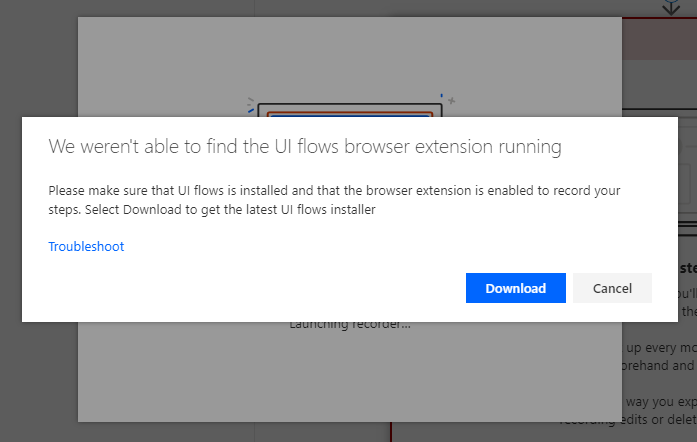Viewport: 697px width, 442px height.
Task: Click the 'up every mo' text on right panel
Action: click(x=661, y=347)
